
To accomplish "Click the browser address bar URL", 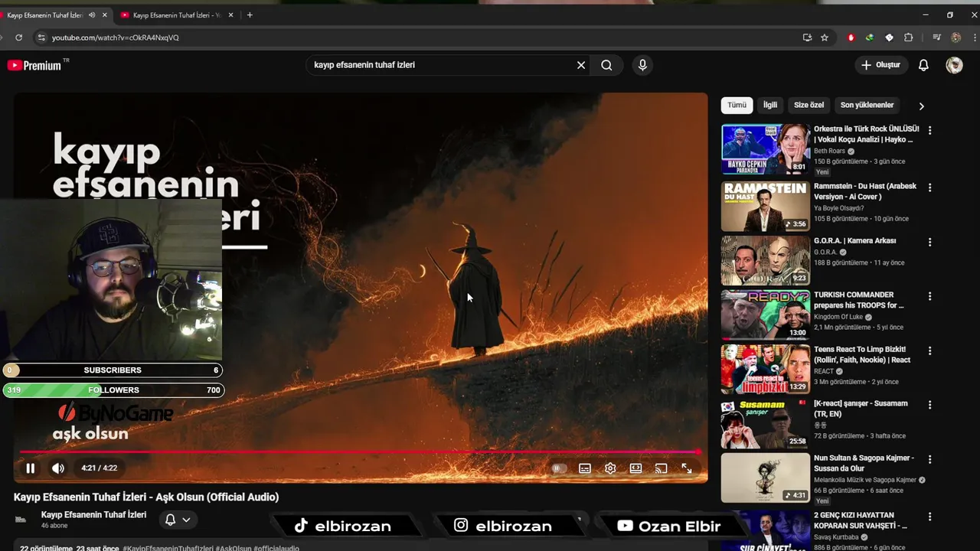I will 116,37.
